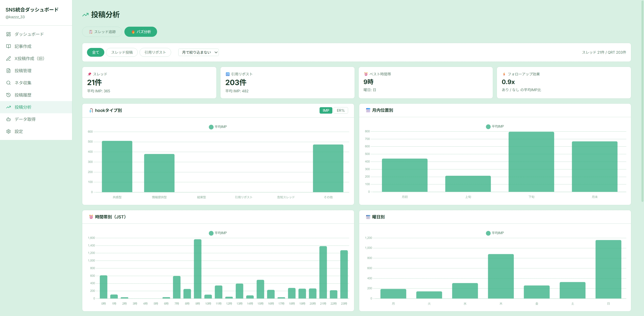
Task: Click the データ取得 robot icon
Action: [x=8, y=119]
